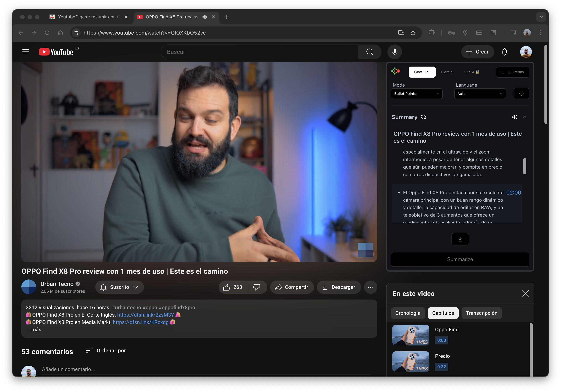The width and height of the screenshot is (561, 392).
Task: Open YoutubeDigest settings gear
Action: coord(521,93)
